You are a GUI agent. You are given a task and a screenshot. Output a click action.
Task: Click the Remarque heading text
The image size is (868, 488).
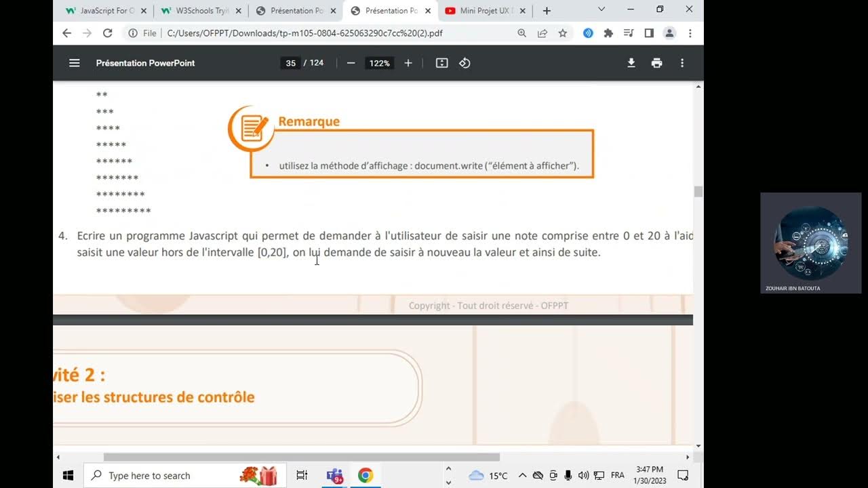click(x=309, y=121)
